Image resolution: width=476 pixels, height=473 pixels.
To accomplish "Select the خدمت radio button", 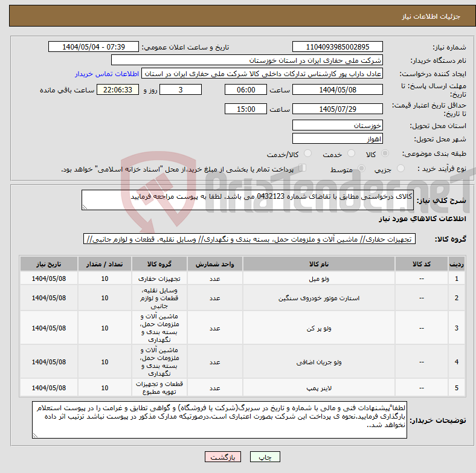I will coord(351,153).
